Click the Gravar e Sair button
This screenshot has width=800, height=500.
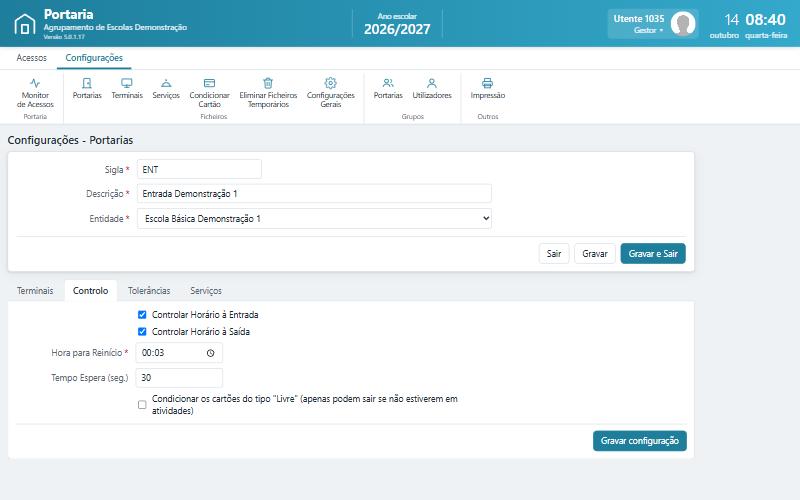pos(653,254)
